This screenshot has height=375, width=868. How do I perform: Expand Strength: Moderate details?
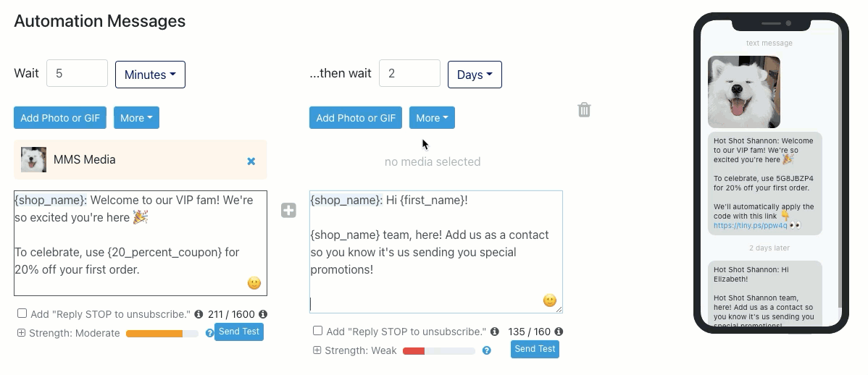tap(22, 333)
